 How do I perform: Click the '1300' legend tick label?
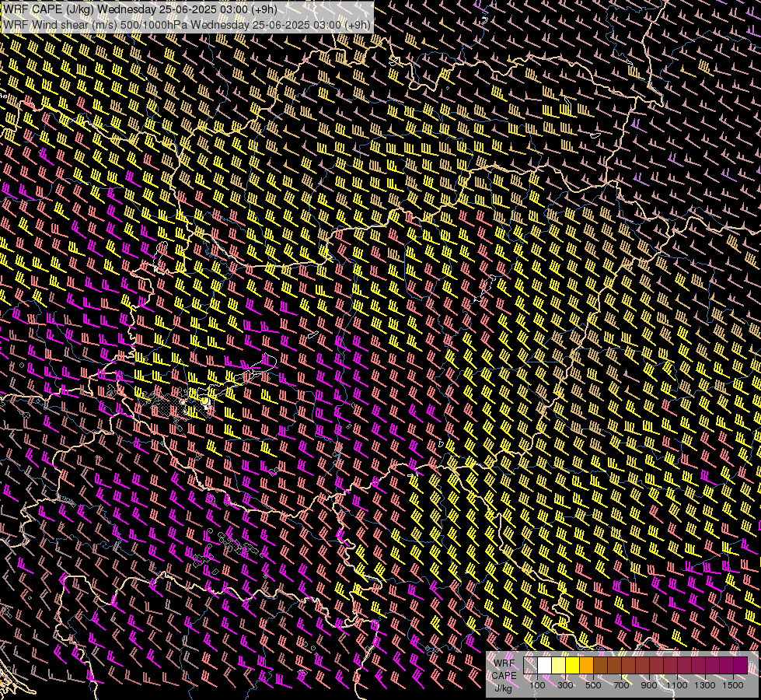(x=705, y=685)
